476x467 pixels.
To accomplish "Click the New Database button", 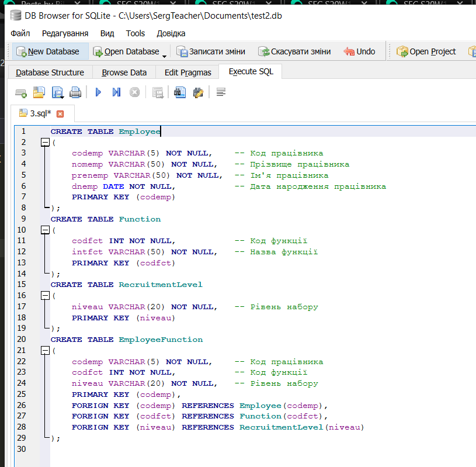I will pyautogui.click(x=48, y=51).
